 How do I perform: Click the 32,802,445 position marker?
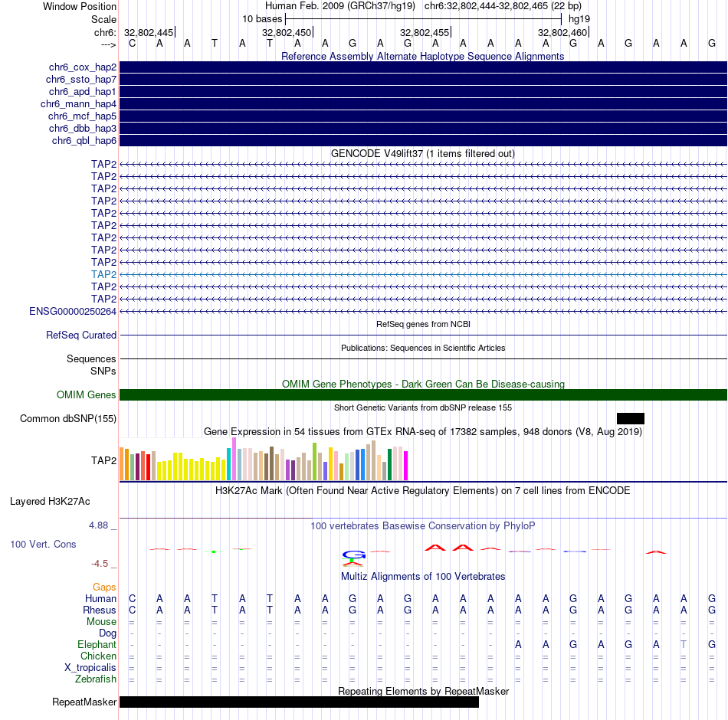pyautogui.click(x=149, y=32)
